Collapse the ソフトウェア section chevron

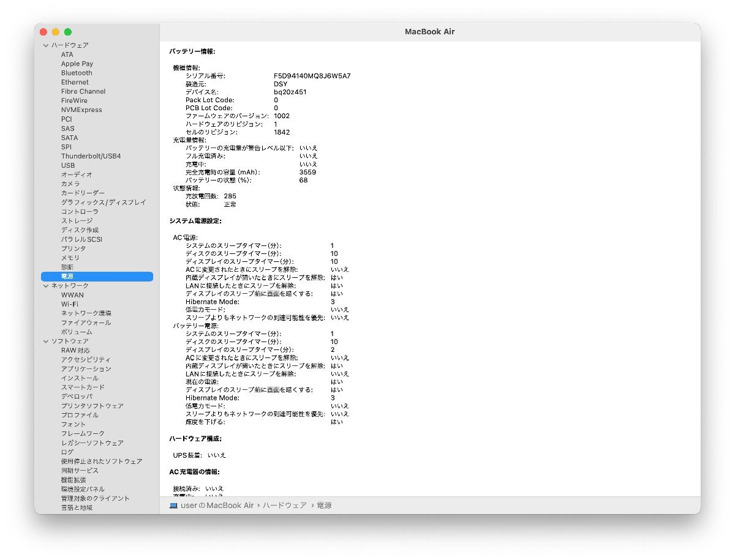click(45, 341)
